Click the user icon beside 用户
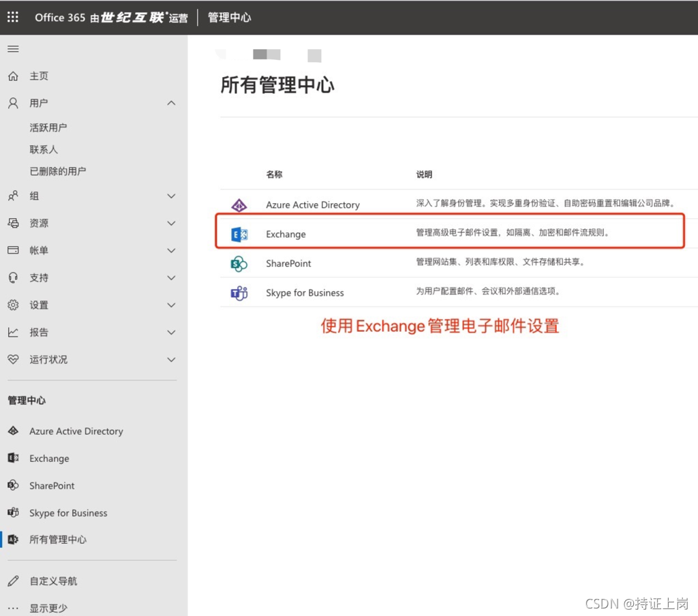 [13, 104]
